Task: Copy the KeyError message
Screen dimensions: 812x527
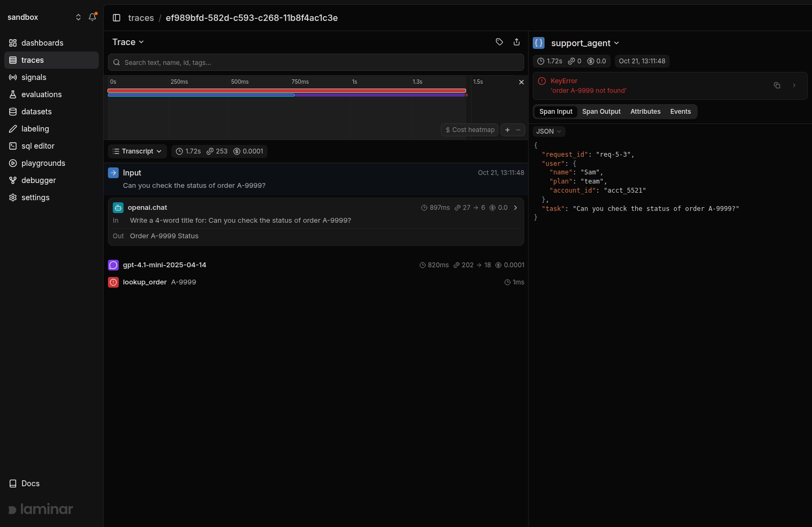Action: tap(777, 85)
